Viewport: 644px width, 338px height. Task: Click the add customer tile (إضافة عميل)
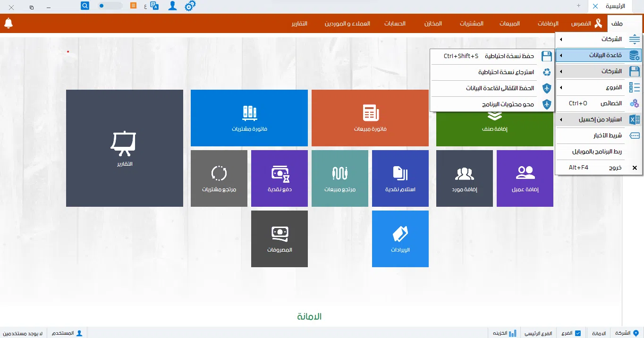[525, 178]
